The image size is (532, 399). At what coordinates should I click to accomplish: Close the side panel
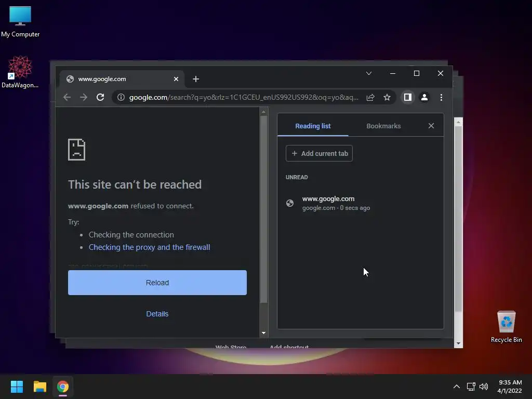pyautogui.click(x=431, y=126)
